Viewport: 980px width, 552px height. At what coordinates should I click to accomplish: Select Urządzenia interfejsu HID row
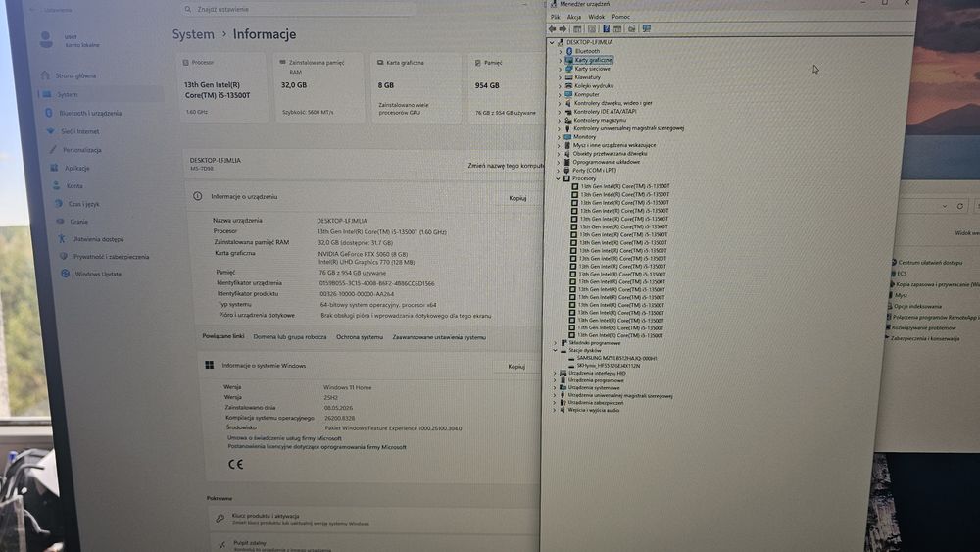596,373
